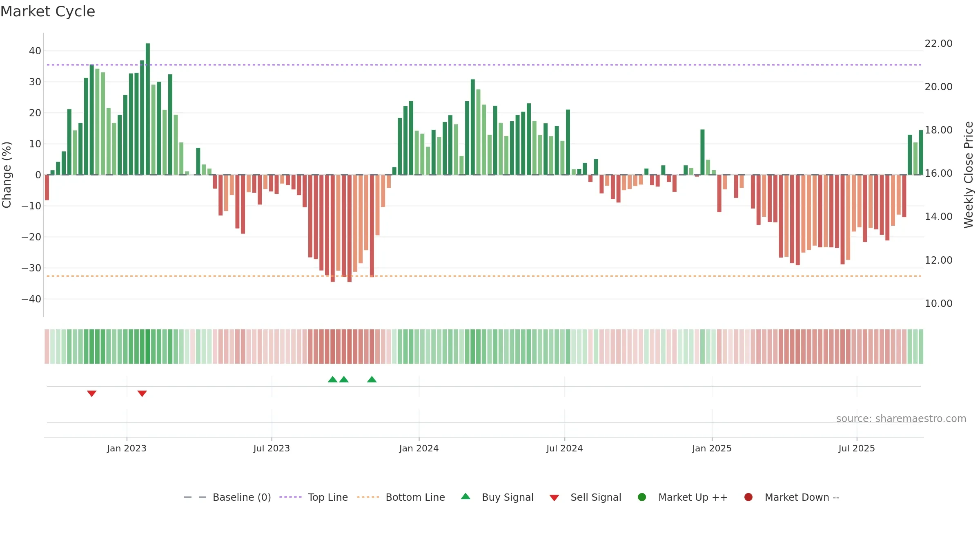Click the Weekly Close Price axis title

point(969,175)
